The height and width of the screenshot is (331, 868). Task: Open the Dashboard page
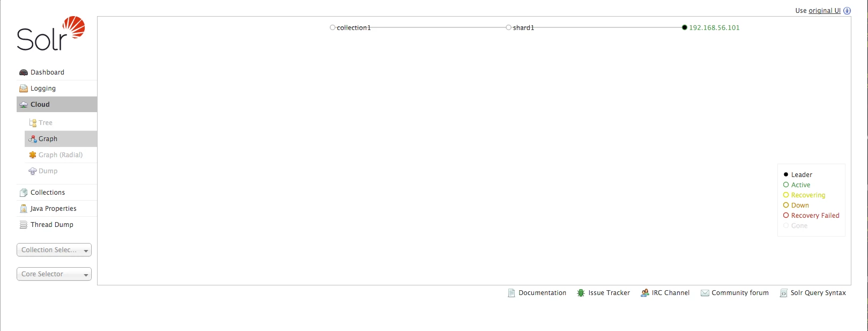coord(57,72)
